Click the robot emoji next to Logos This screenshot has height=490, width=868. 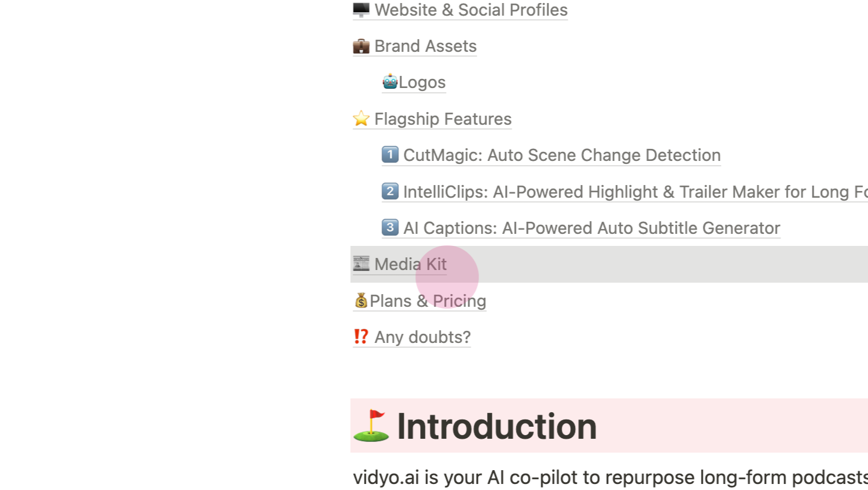click(x=390, y=81)
